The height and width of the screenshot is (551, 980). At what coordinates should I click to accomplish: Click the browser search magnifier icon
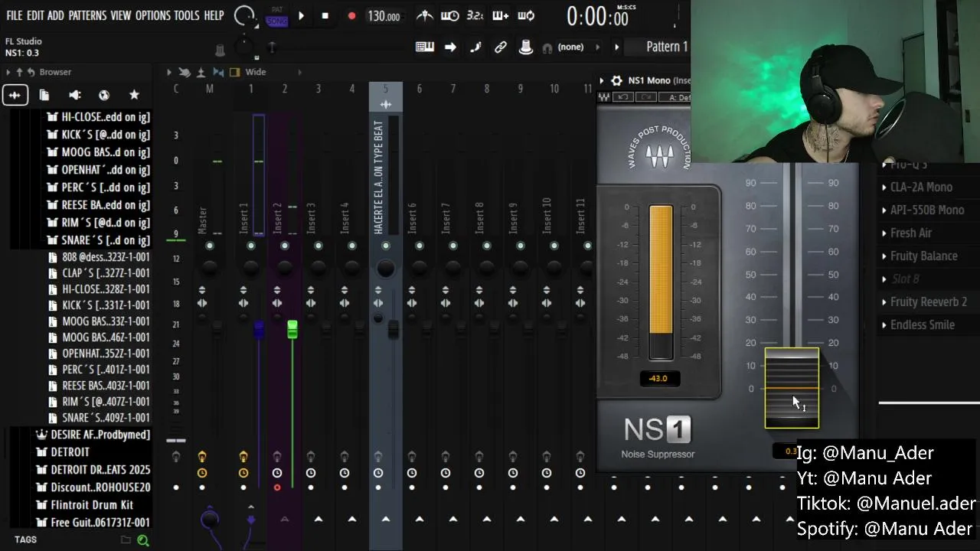pos(142,540)
